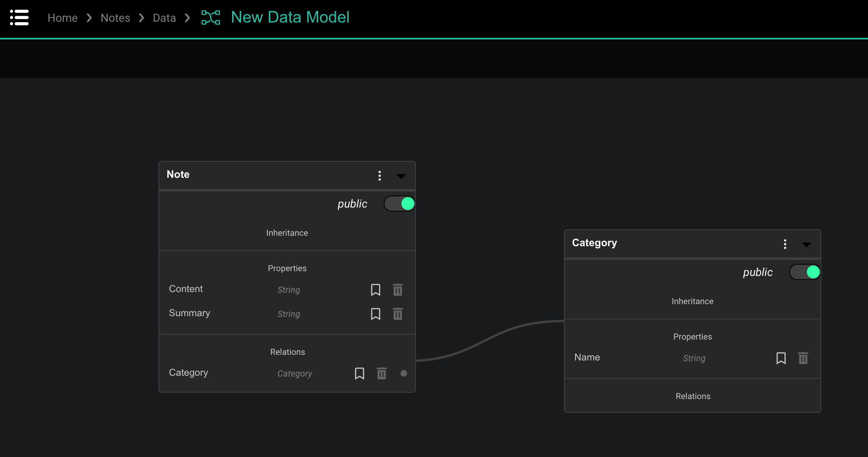This screenshot has width=868, height=457.
Task: Navigate to Notes breadcrumb
Action: pyautogui.click(x=115, y=18)
